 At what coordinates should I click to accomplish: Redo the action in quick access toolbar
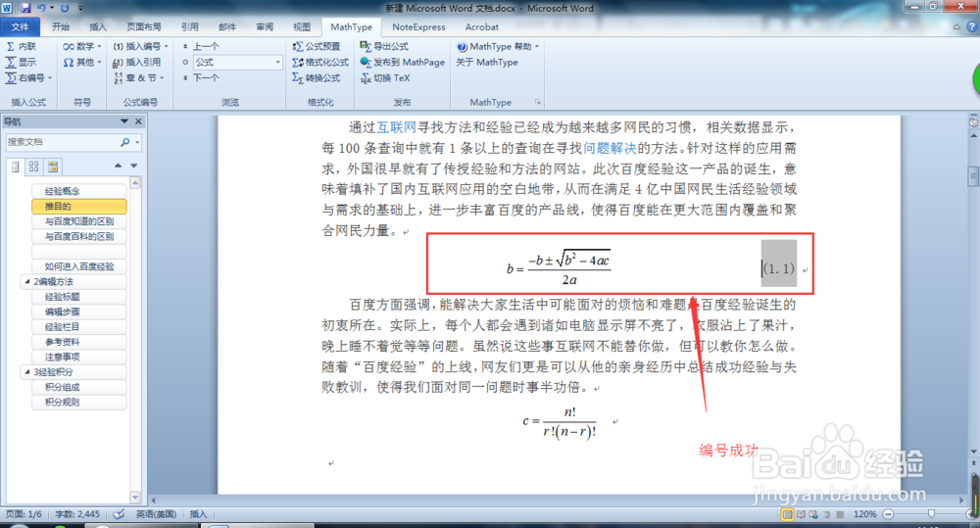(65, 8)
